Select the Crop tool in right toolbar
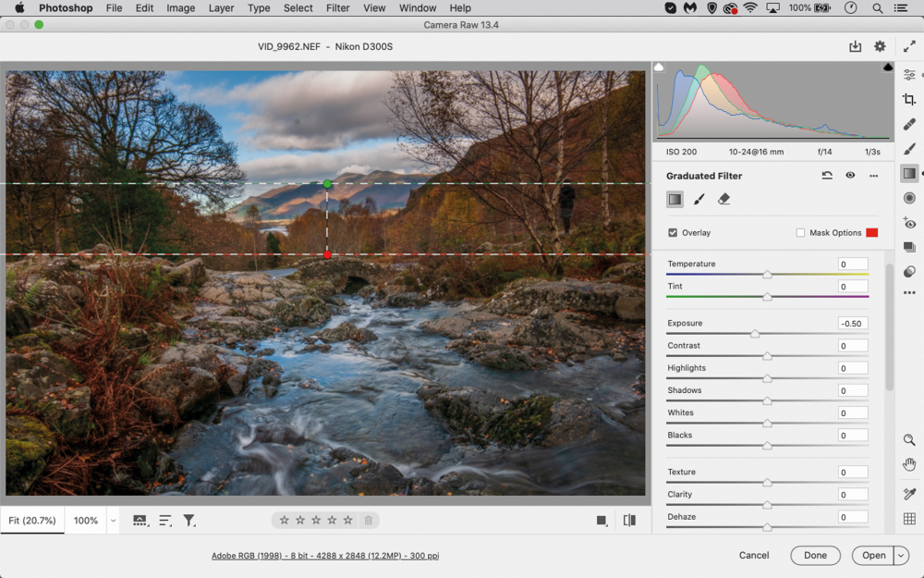Screen dimensions: 924x578 [909, 99]
